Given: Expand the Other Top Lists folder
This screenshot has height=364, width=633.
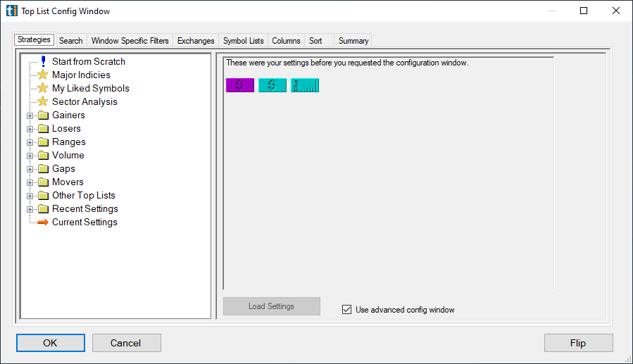Looking at the screenshot, I should click(x=30, y=196).
